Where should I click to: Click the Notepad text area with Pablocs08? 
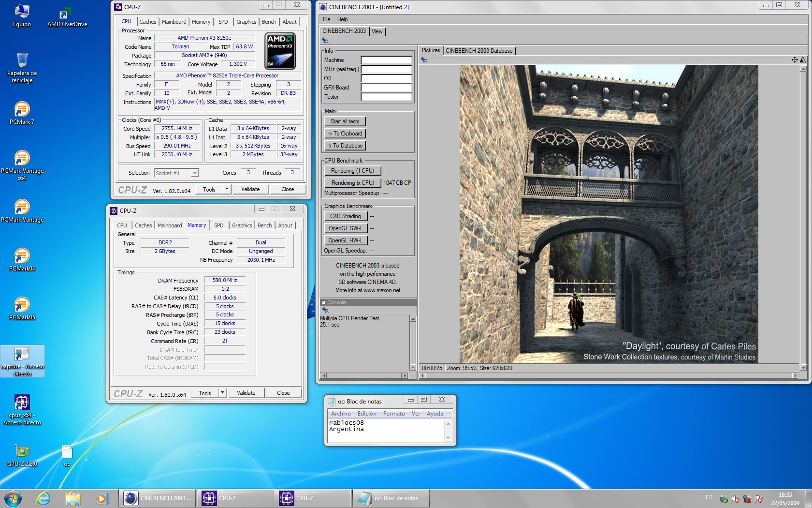point(386,430)
